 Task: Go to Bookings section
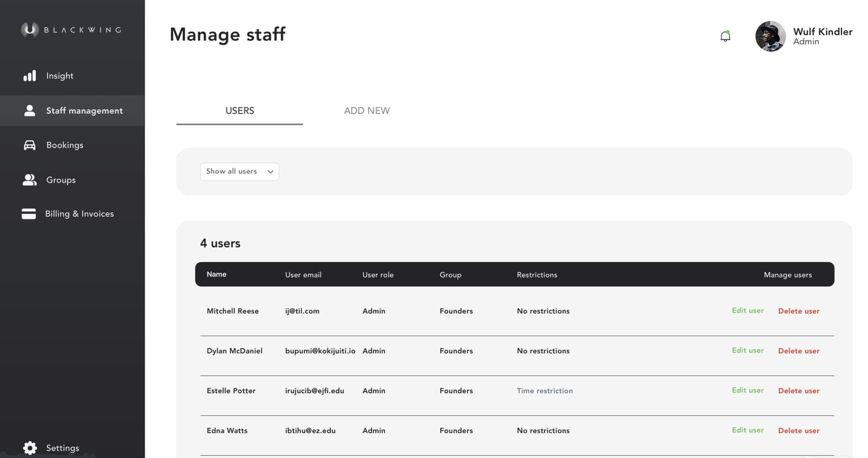(65, 145)
